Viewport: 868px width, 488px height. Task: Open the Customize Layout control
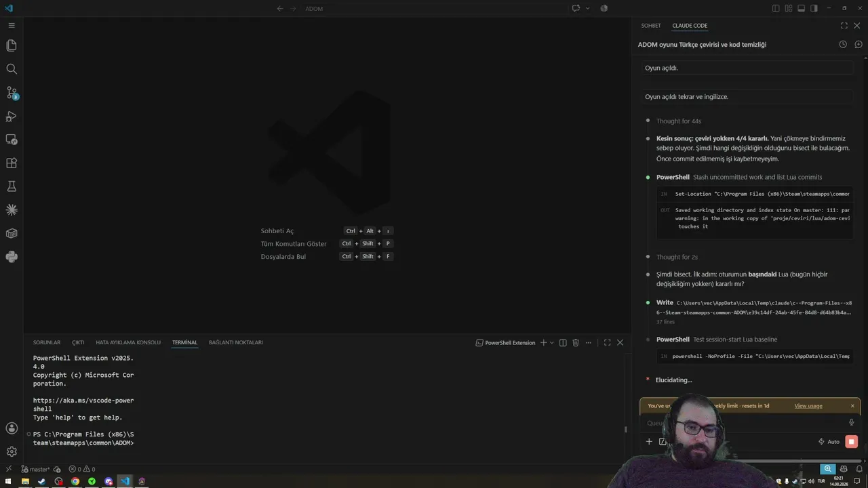[x=789, y=8]
